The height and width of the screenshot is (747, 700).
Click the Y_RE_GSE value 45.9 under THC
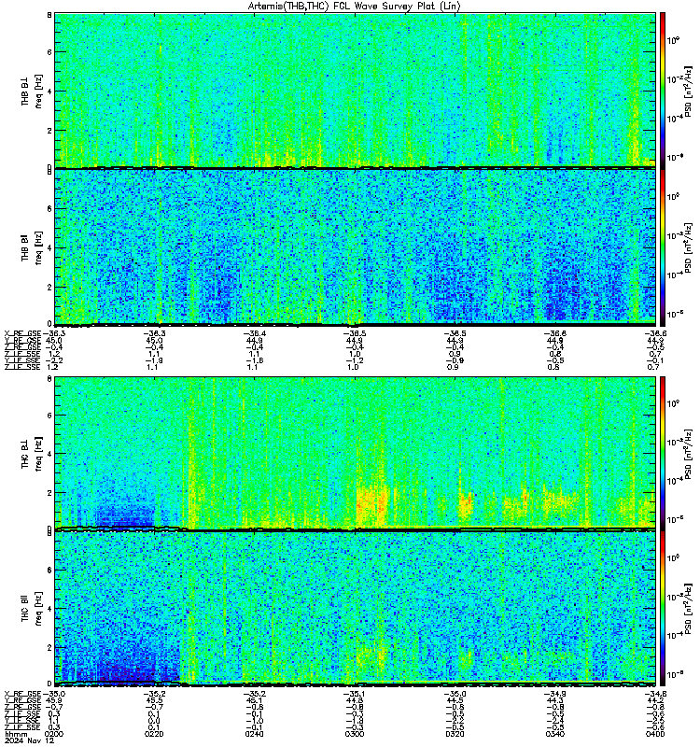pyautogui.click(x=54, y=701)
